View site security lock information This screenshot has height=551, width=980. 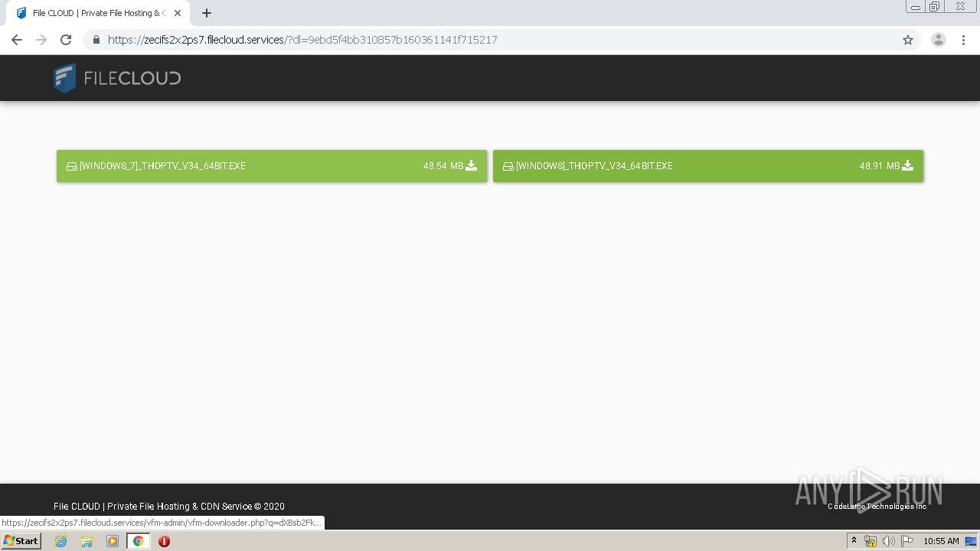coord(96,40)
